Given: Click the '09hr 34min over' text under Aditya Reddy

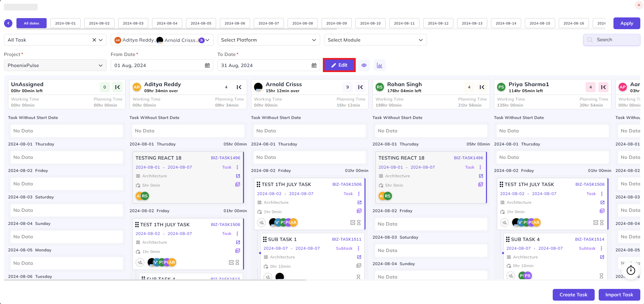Looking at the screenshot, I should (161, 91).
